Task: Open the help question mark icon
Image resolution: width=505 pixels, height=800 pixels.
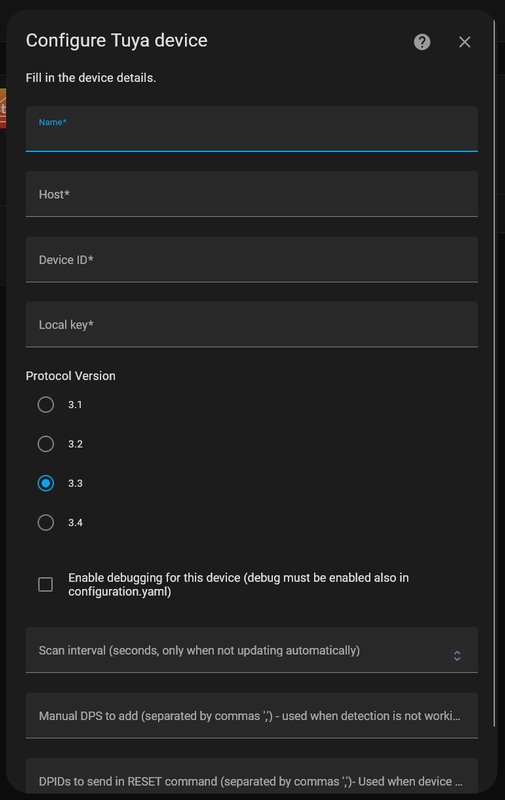Action: [x=422, y=42]
